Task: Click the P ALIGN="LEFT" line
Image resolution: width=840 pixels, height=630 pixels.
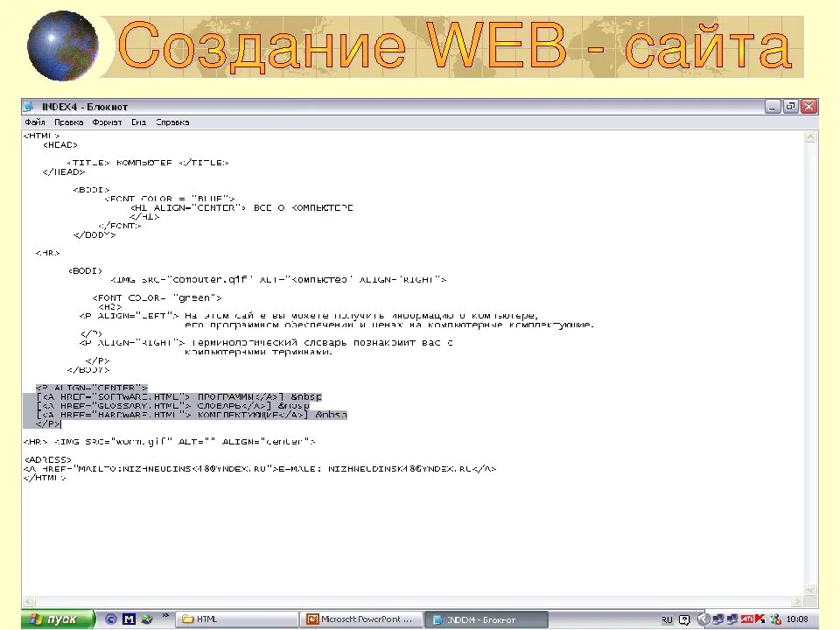Action: tap(309, 316)
